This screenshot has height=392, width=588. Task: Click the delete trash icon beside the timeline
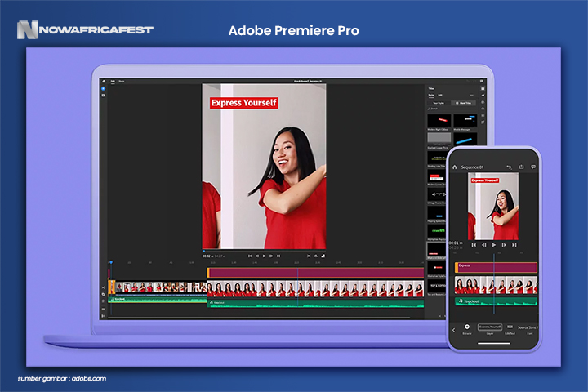104,301
